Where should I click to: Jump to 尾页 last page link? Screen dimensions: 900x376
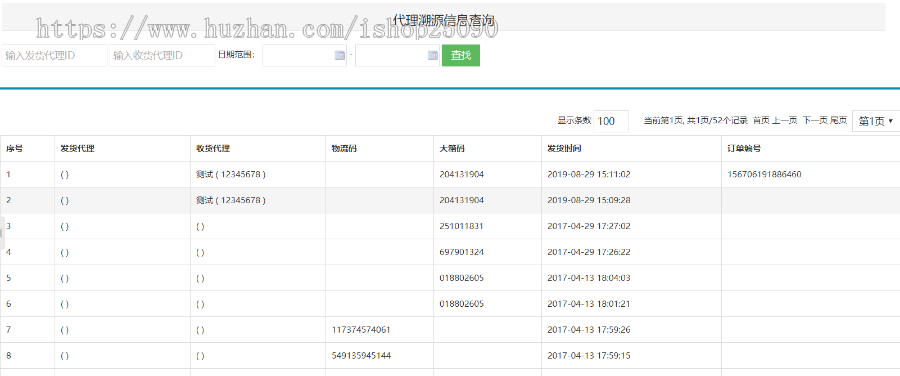pyautogui.click(x=839, y=121)
